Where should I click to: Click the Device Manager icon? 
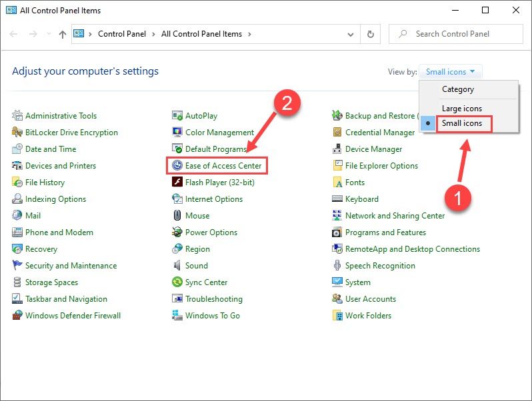click(337, 149)
